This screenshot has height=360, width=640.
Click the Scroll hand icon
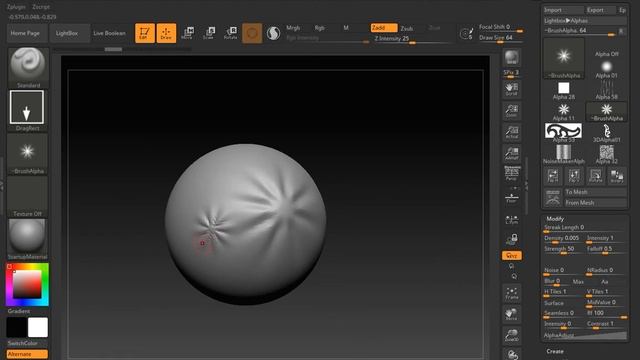point(511,89)
